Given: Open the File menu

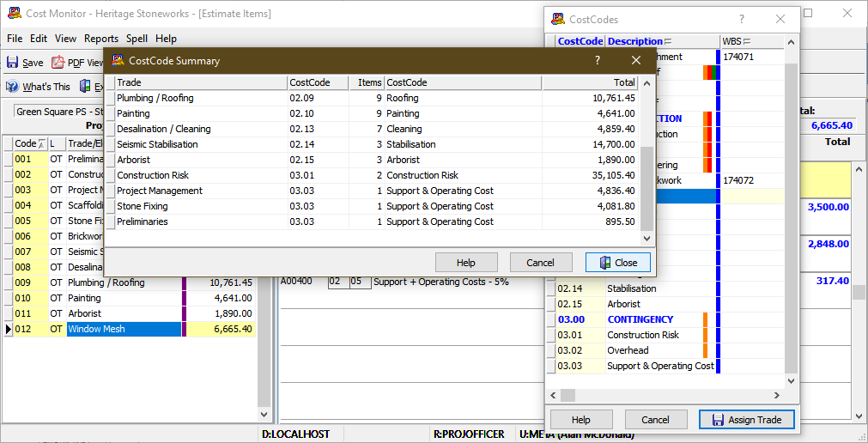Looking at the screenshot, I should point(15,39).
